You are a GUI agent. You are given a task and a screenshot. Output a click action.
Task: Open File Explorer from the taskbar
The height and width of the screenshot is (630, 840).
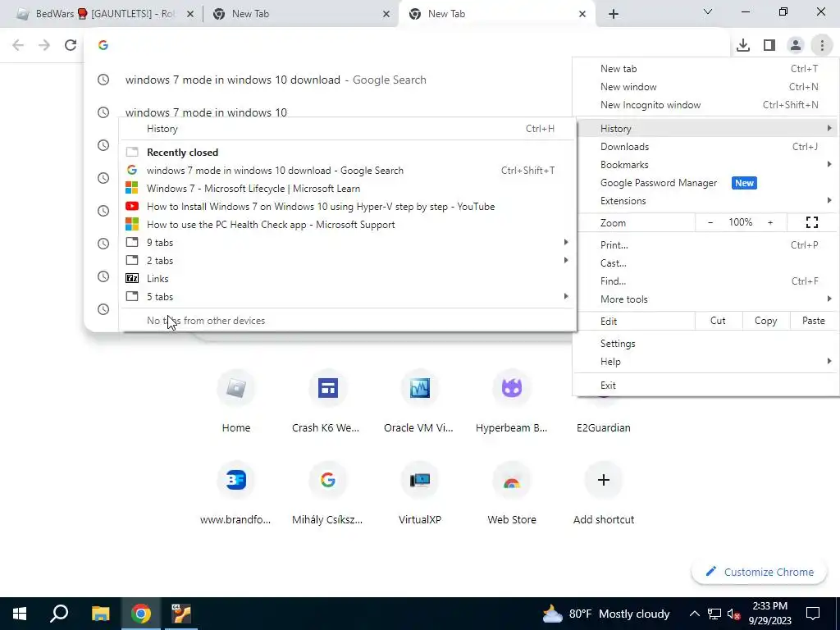point(100,614)
